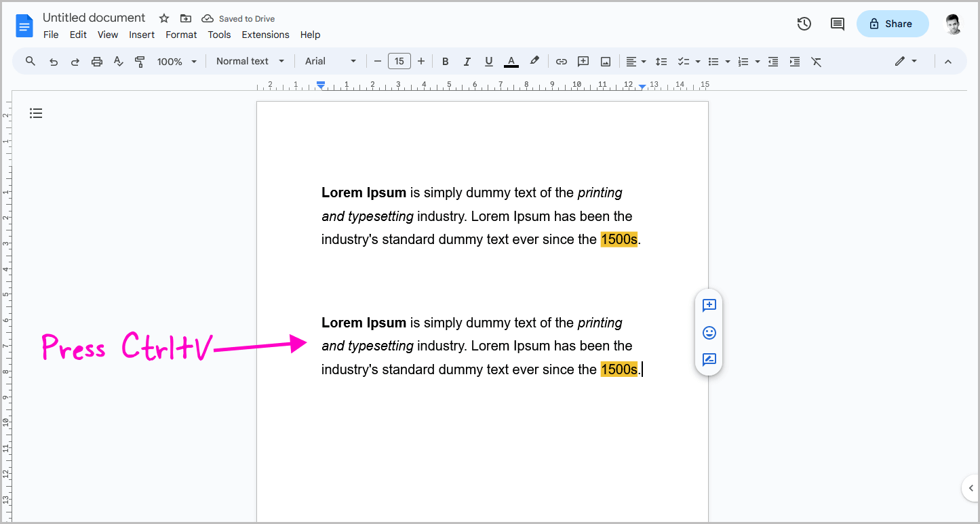
Task: Clear formatting of the text
Action: click(816, 61)
